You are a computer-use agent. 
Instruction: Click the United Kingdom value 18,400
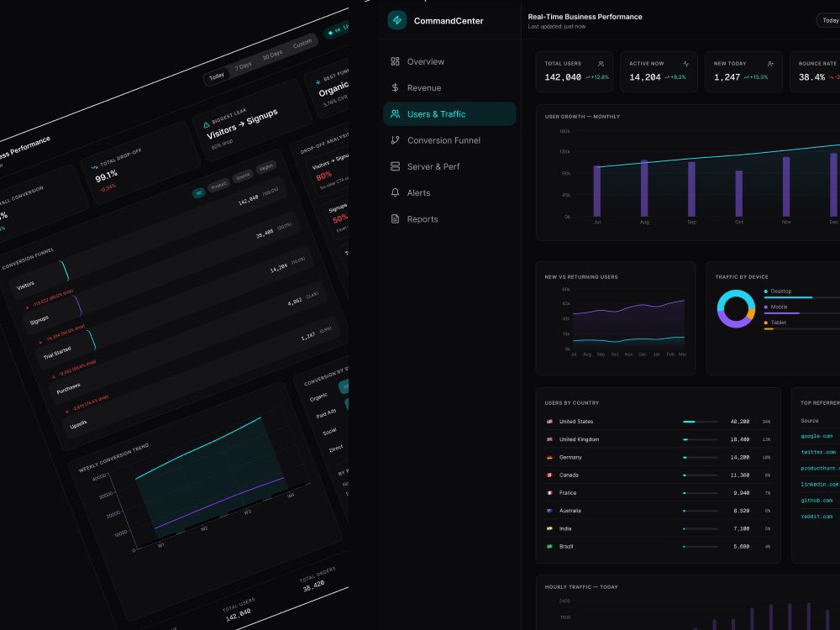[x=740, y=439]
